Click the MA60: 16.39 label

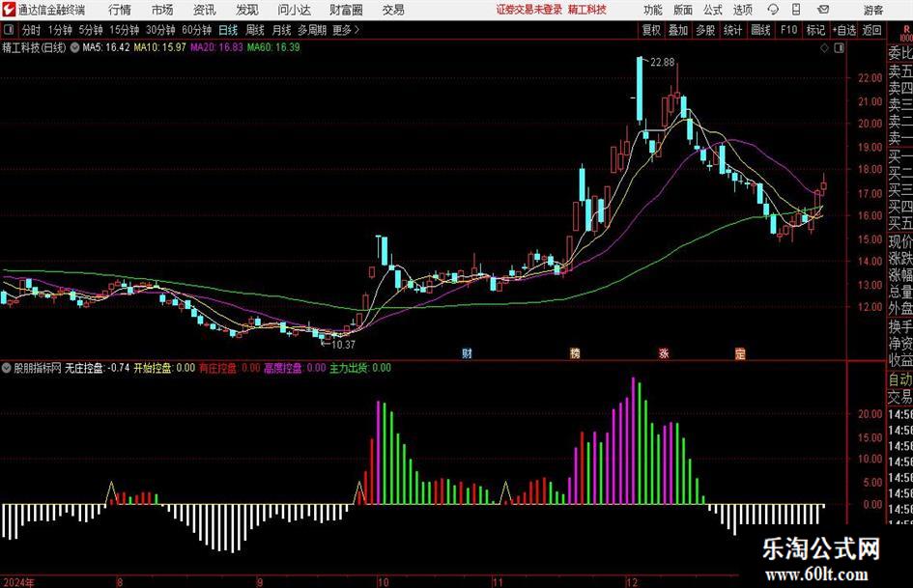point(273,47)
